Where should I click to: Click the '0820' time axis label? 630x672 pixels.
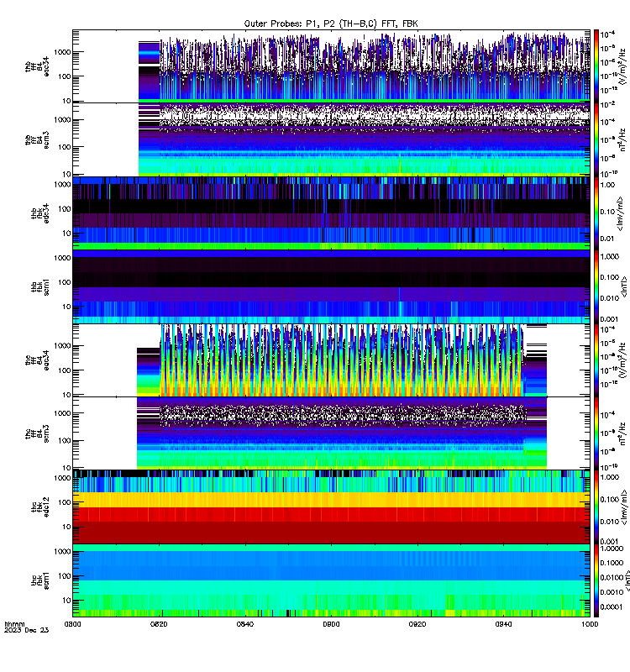click(x=159, y=624)
